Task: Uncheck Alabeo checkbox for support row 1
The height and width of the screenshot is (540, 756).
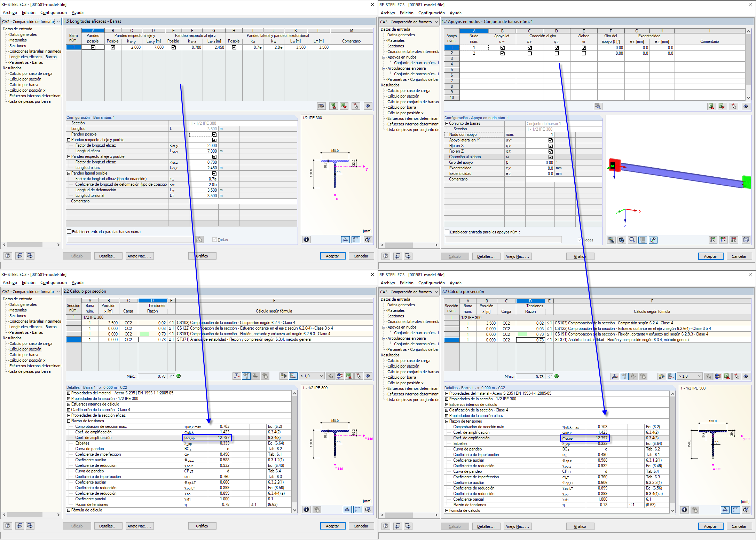Action: [x=584, y=48]
